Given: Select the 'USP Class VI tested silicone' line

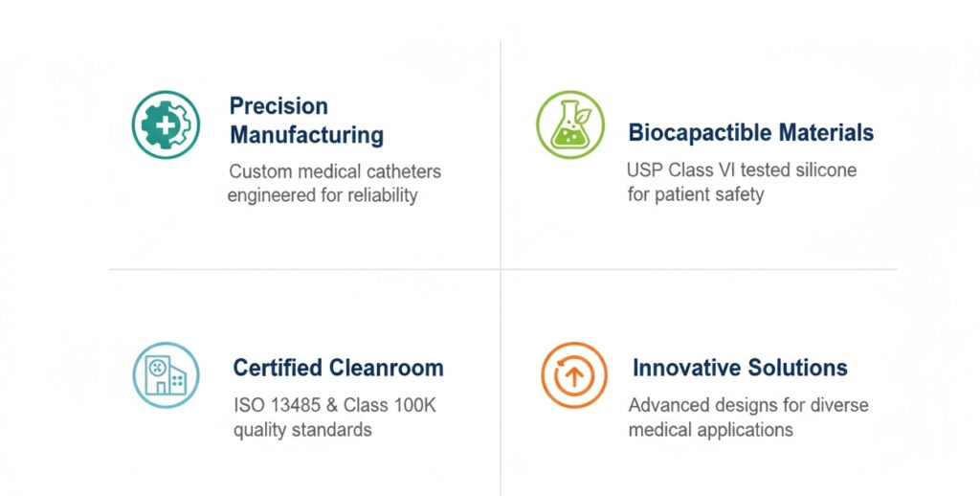Looking at the screenshot, I should tap(742, 170).
